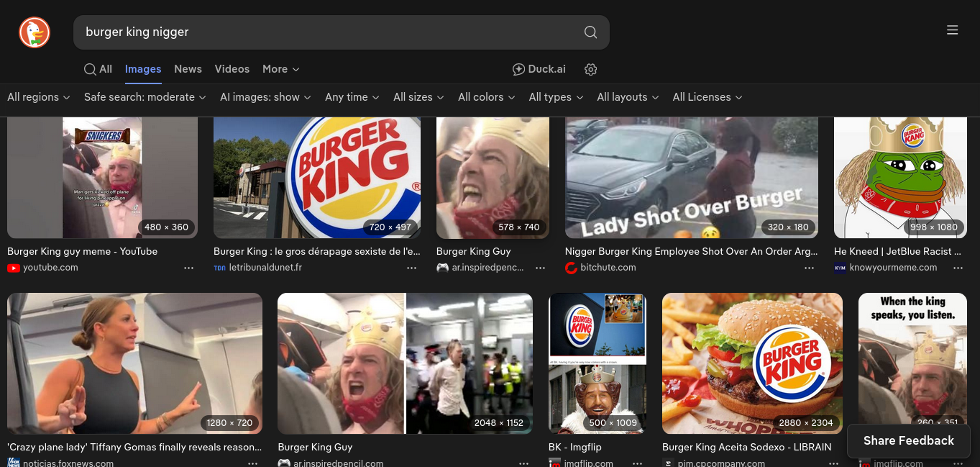
Task: Click the Share Feedback button
Action: click(908, 440)
